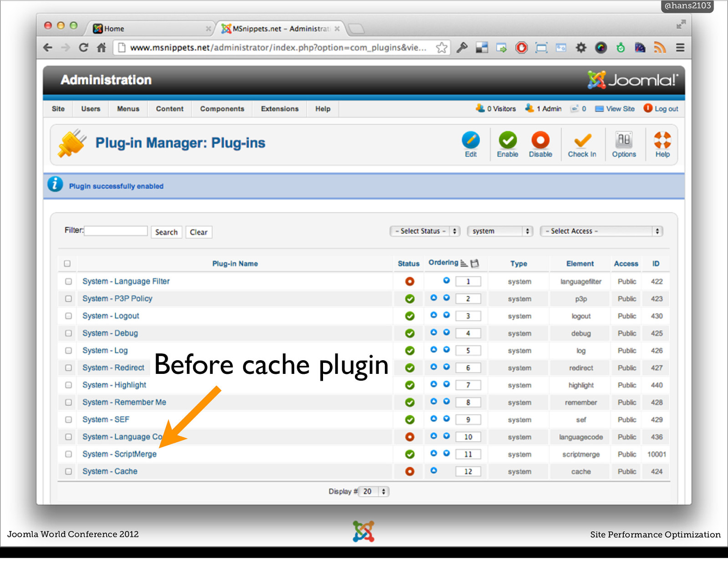Toggle the select-all checkbox in table header
The width and height of the screenshot is (728, 561).
coord(67,264)
